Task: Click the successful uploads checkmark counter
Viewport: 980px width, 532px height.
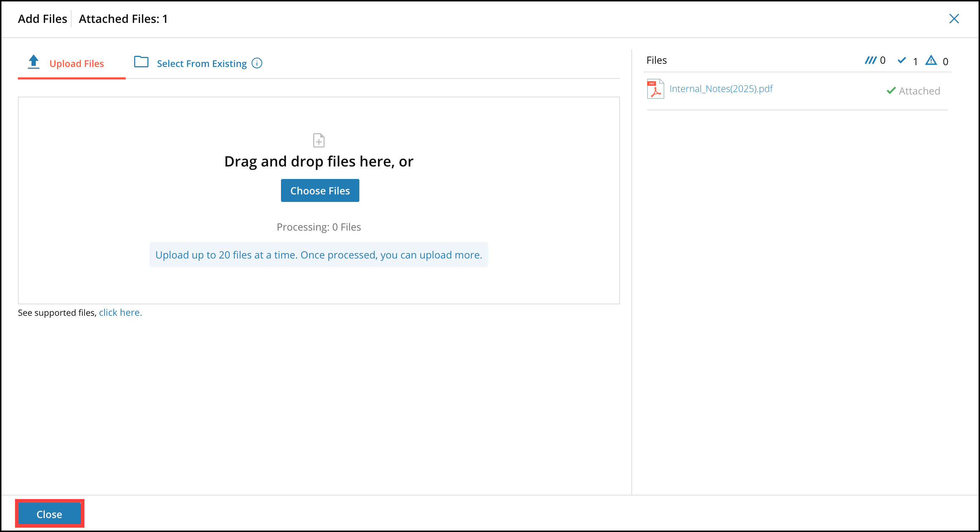Action: (902, 61)
